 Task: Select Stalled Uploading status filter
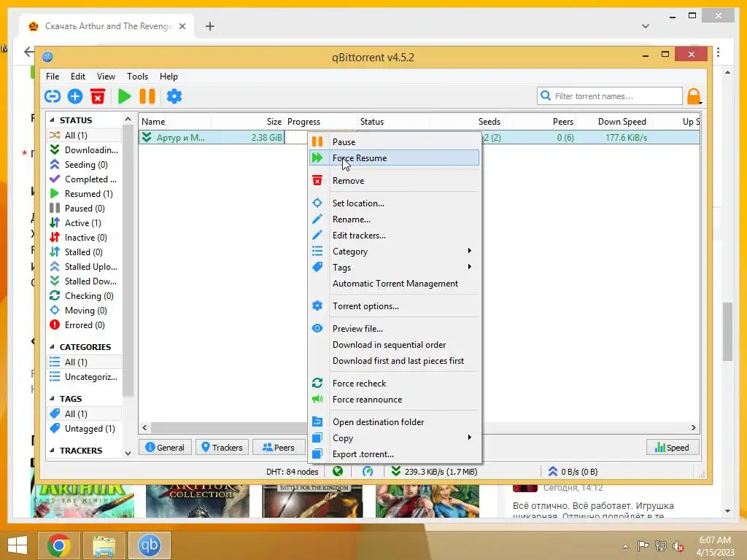point(85,267)
